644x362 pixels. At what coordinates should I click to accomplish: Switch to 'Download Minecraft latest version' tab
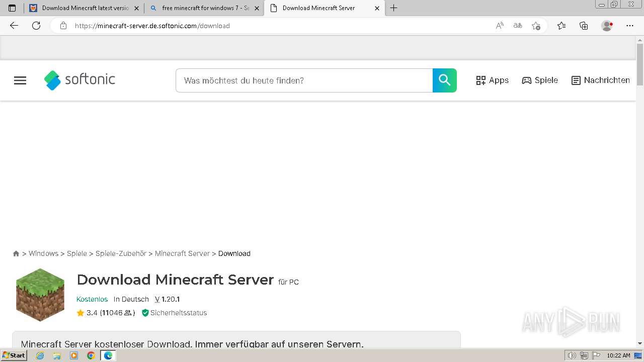[x=85, y=8]
